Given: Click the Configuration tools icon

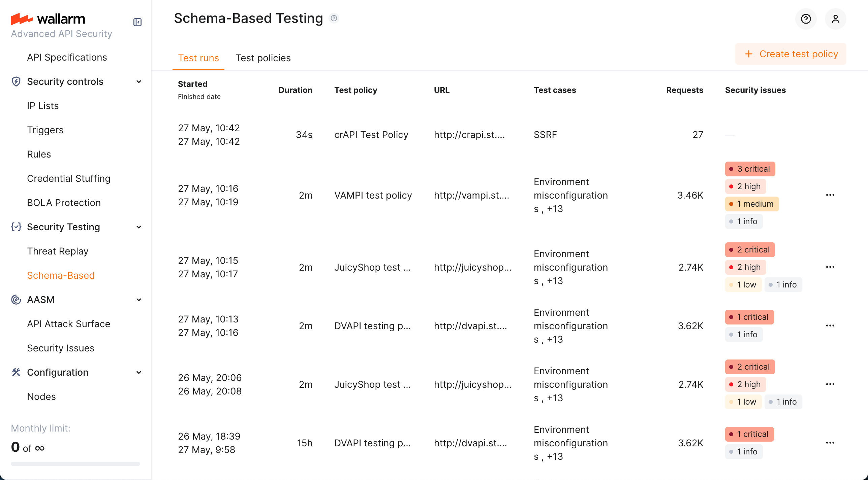Looking at the screenshot, I should tap(16, 372).
